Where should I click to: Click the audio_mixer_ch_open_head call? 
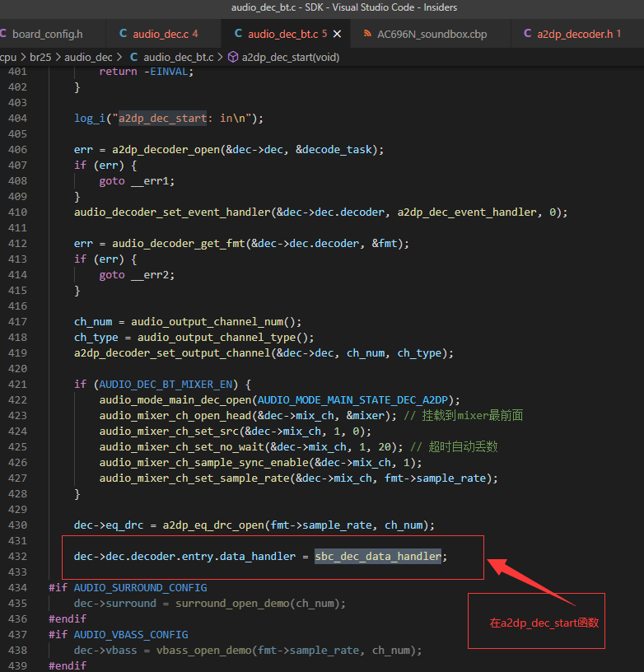(x=175, y=416)
